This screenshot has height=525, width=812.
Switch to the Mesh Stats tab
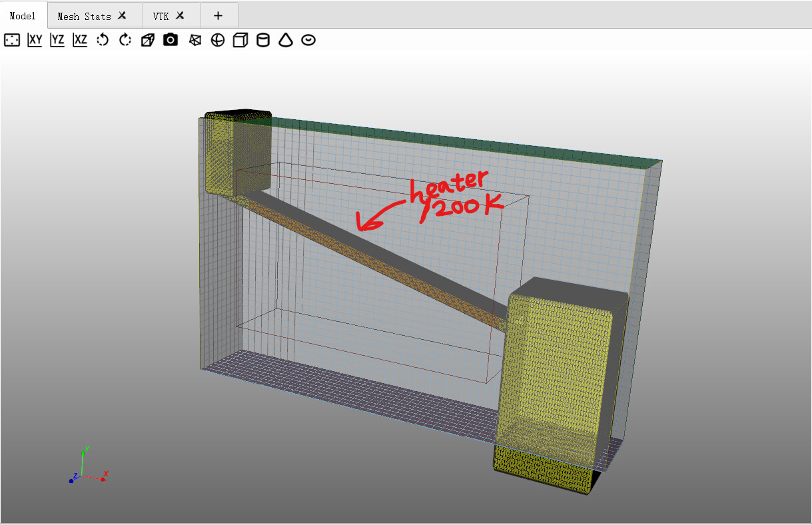[84, 16]
